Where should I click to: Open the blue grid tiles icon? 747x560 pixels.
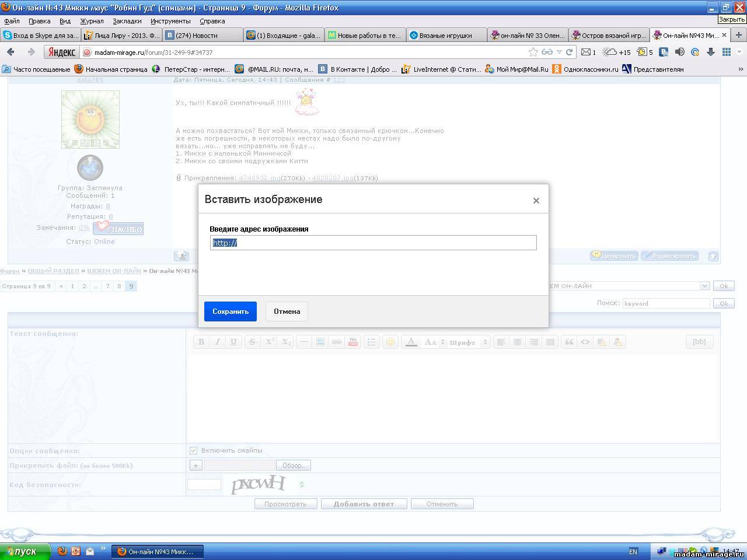tap(727, 52)
